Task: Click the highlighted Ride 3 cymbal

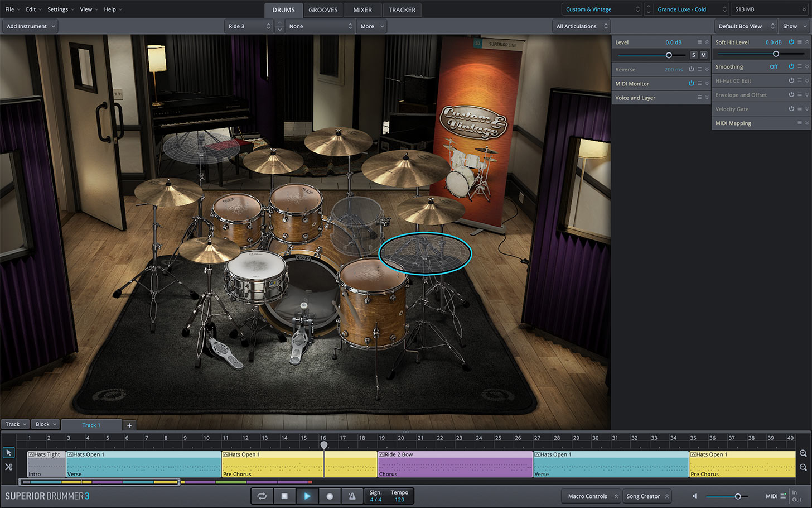Action: click(425, 253)
